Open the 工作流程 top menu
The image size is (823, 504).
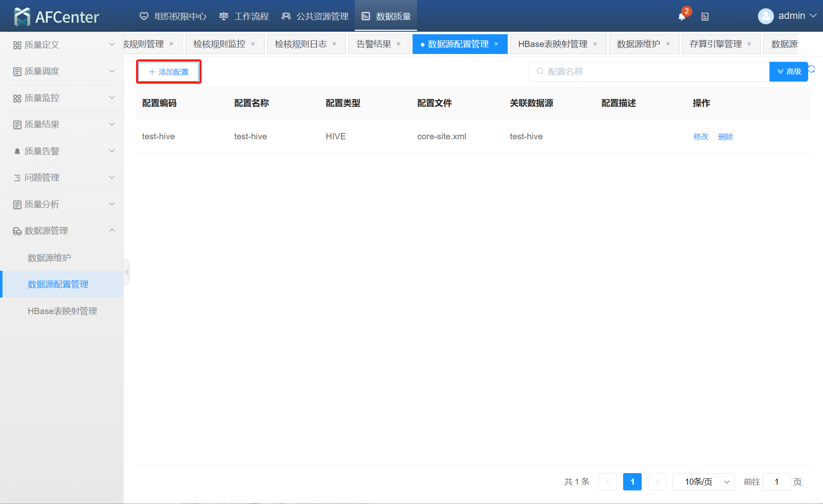244,16
